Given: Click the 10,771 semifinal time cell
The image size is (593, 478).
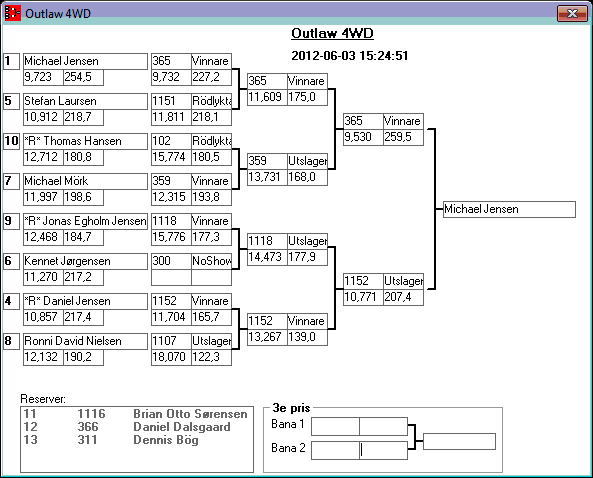Looking at the screenshot, I should 363,297.
